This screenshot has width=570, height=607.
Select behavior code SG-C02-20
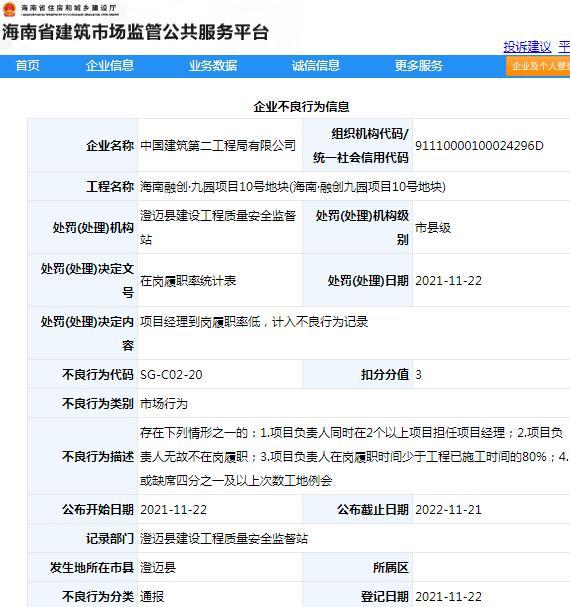[x=171, y=375]
